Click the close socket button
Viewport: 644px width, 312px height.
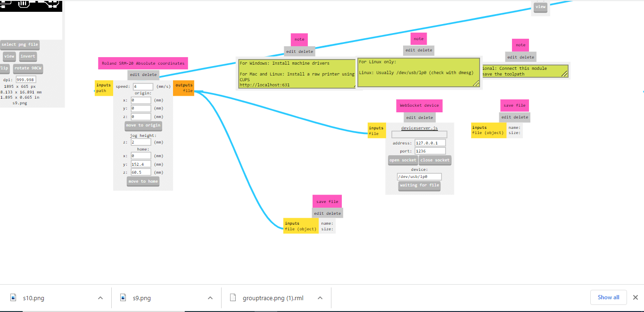click(x=435, y=160)
